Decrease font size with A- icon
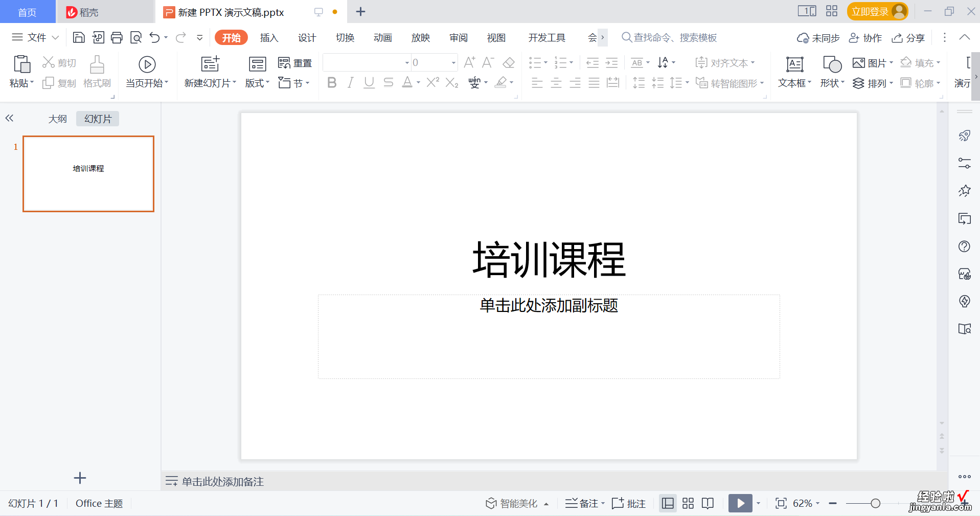The width and height of the screenshot is (980, 516). coord(488,62)
